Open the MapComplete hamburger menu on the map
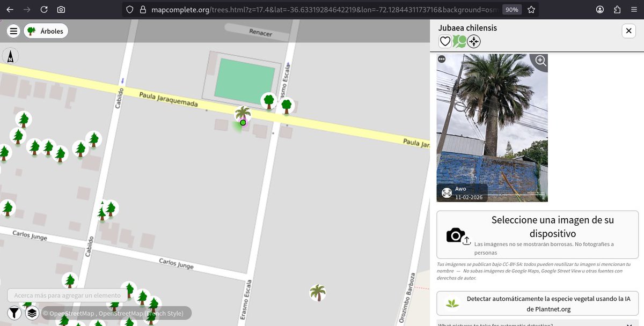Viewport: 644px width, 326px height. point(14,31)
